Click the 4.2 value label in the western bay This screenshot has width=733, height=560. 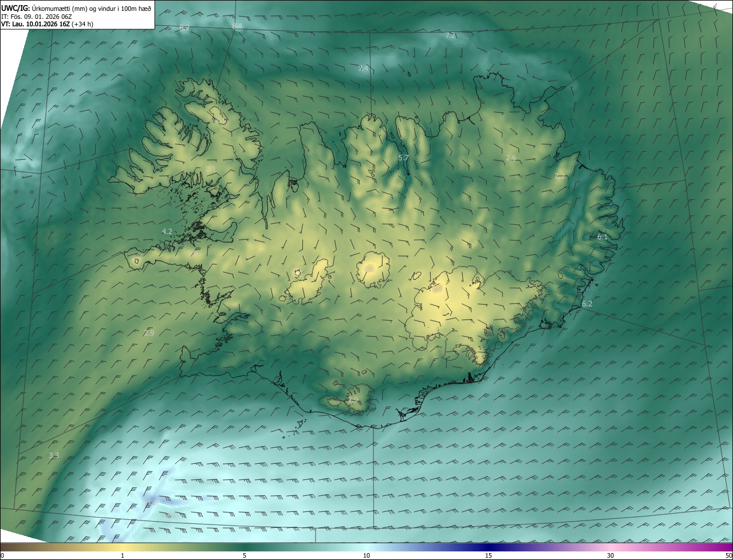coord(167,232)
